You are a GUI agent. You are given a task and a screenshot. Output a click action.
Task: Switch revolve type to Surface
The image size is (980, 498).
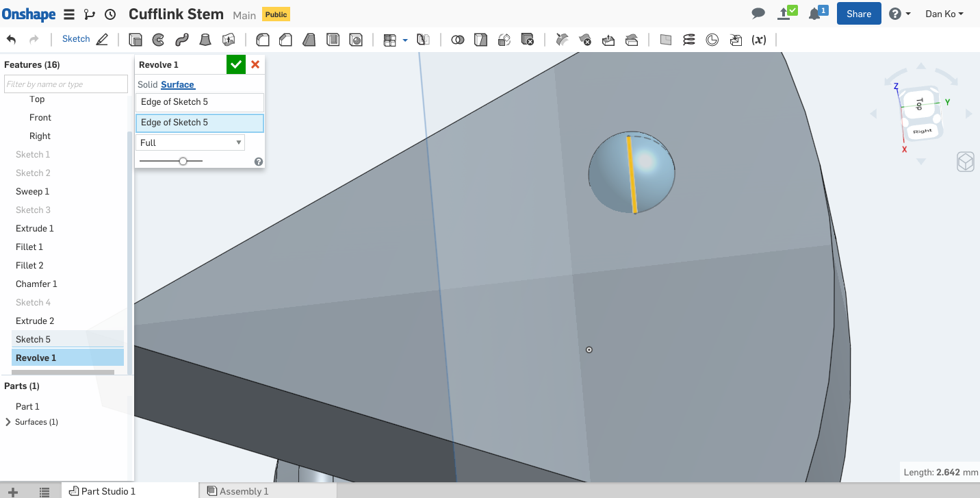tap(178, 84)
